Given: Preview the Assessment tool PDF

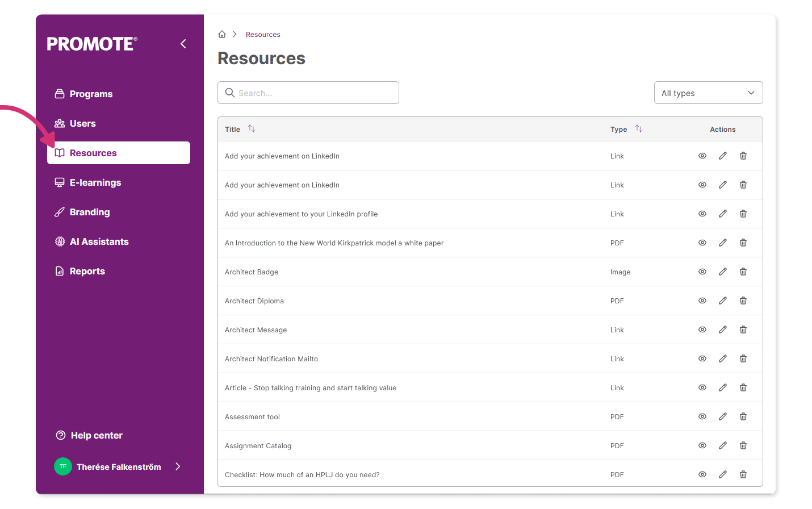Looking at the screenshot, I should coord(702,416).
